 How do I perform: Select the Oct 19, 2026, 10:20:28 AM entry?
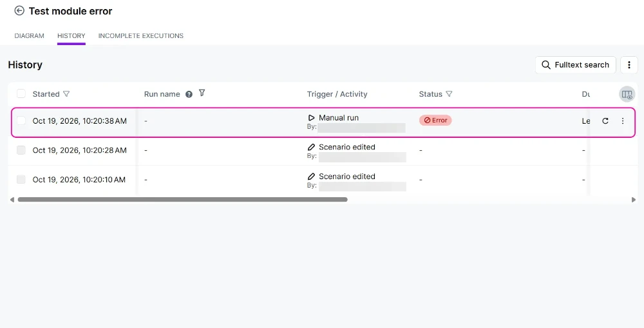80,150
